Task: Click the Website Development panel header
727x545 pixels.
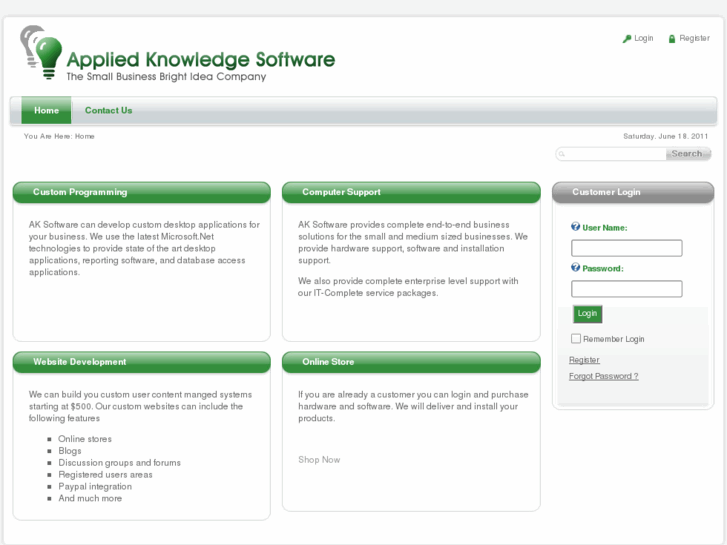Action: 141,362
